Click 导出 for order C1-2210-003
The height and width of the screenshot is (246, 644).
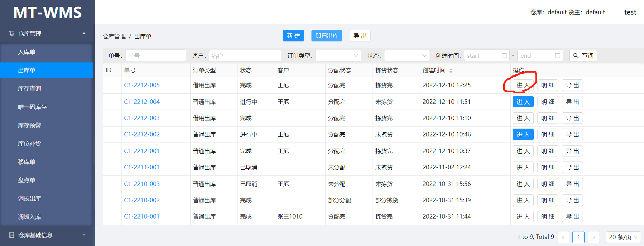pyautogui.click(x=572, y=184)
